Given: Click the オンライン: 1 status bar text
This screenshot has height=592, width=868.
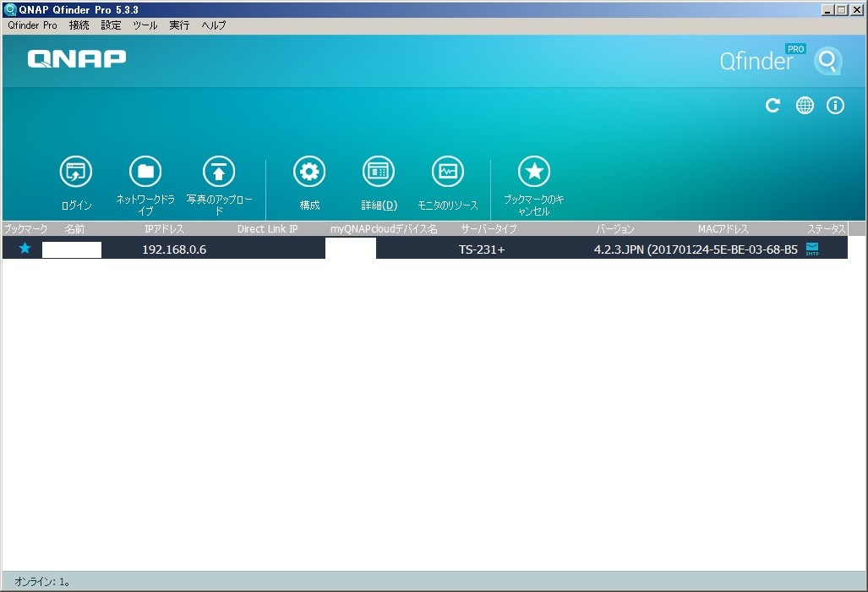Looking at the screenshot, I should [42, 582].
